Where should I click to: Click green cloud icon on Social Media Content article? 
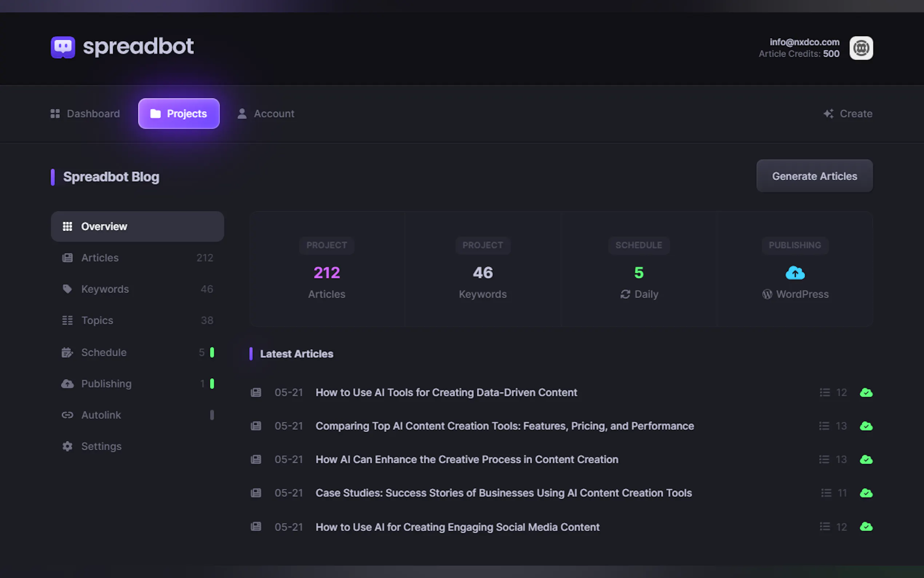tap(865, 527)
